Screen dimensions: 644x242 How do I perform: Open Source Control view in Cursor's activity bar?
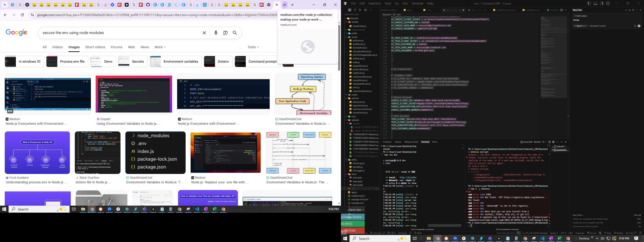tap(360, 10)
